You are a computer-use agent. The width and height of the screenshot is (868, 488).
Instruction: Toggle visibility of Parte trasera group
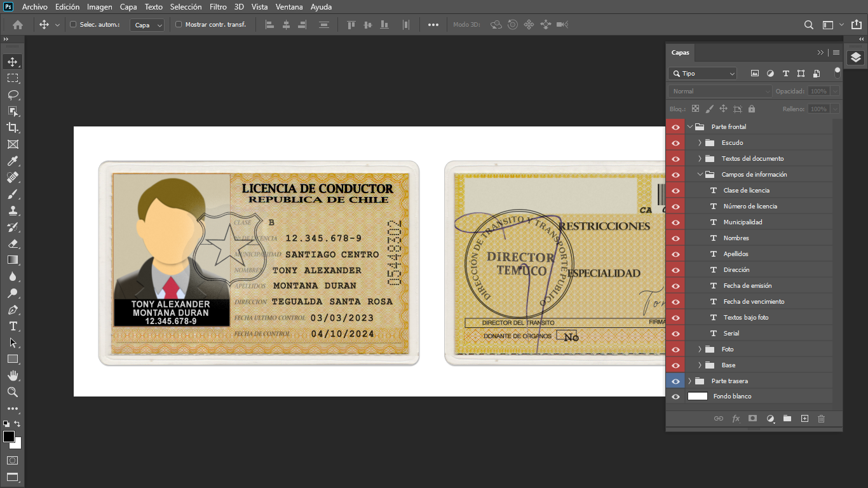[675, 381]
